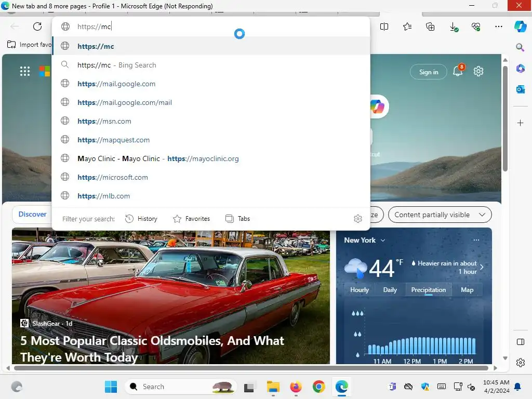The image size is (532, 399).
Task: Click the Sign in button
Action: coord(429,72)
